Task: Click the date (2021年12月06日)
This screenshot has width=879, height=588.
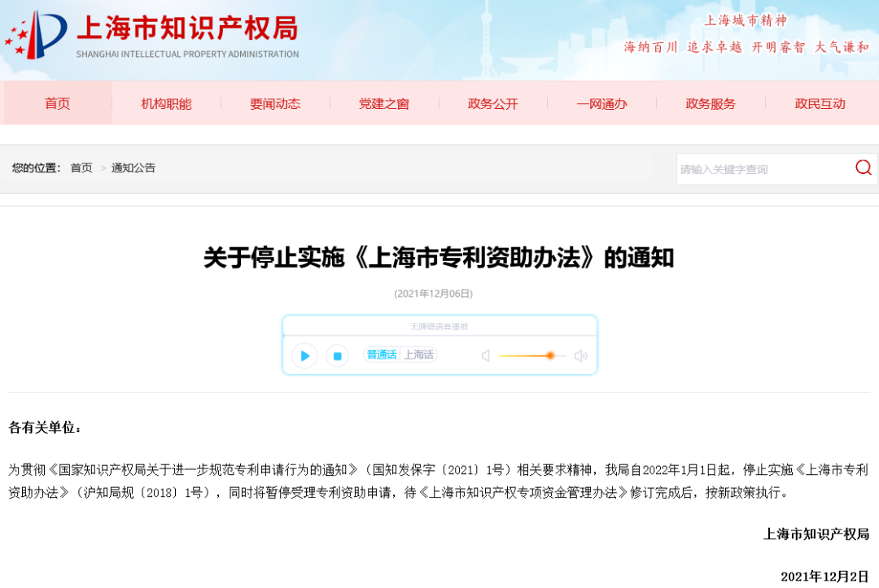Action: point(433,294)
